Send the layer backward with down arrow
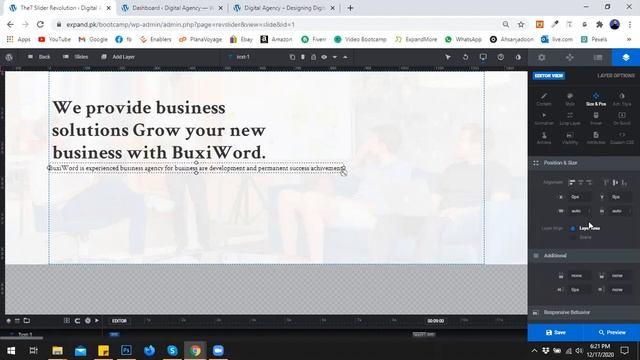640x360 pixels. [x=335, y=57]
